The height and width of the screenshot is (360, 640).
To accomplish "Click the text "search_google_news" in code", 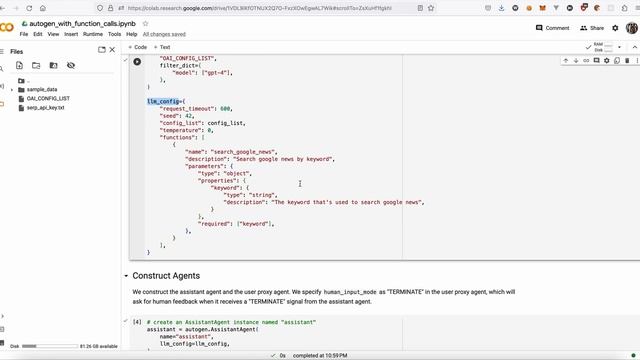I will [243, 152].
